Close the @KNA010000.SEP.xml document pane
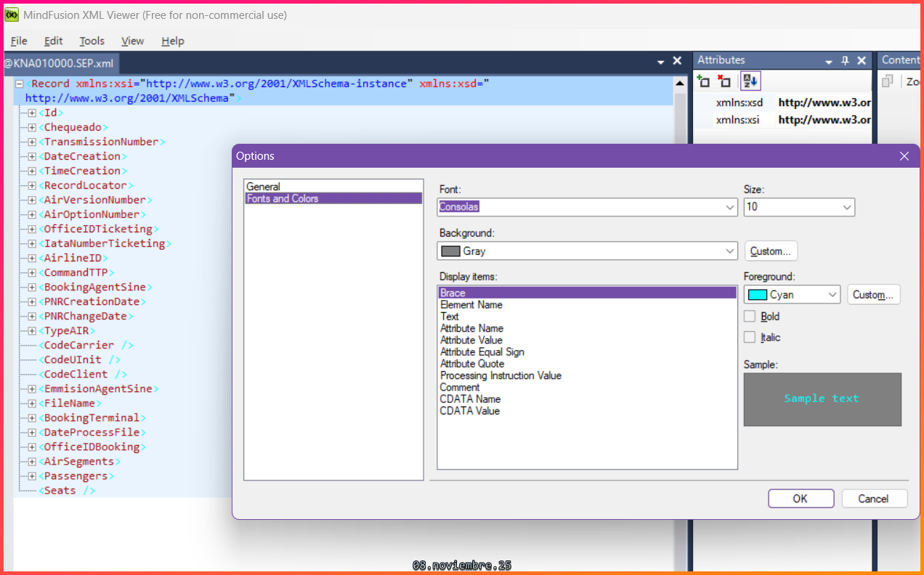Image resolution: width=924 pixels, height=575 pixels. pos(677,61)
